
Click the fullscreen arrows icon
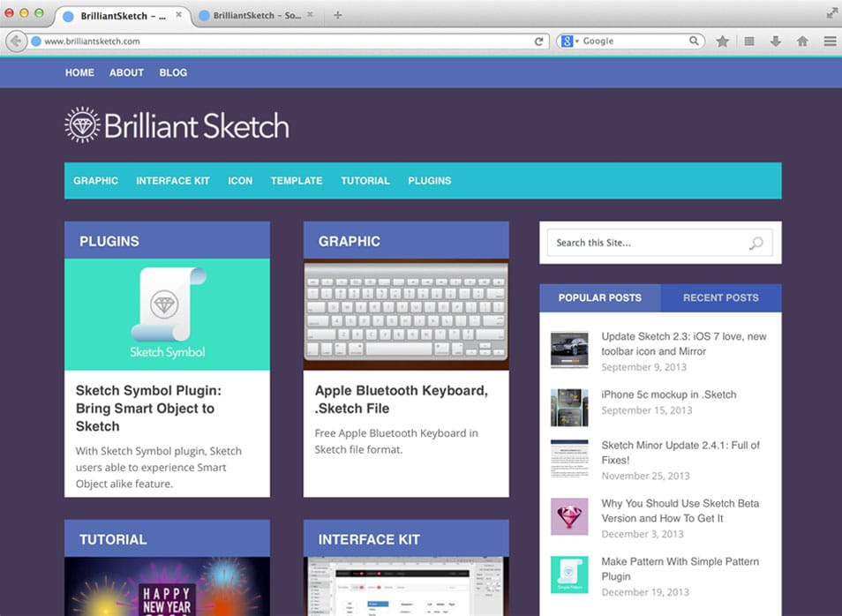[x=831, y=13]
